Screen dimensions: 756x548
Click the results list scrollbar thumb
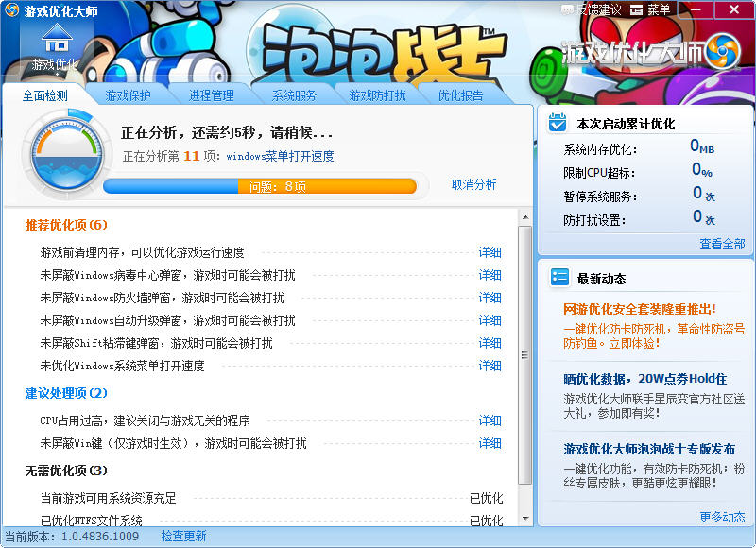coord(525,355)
